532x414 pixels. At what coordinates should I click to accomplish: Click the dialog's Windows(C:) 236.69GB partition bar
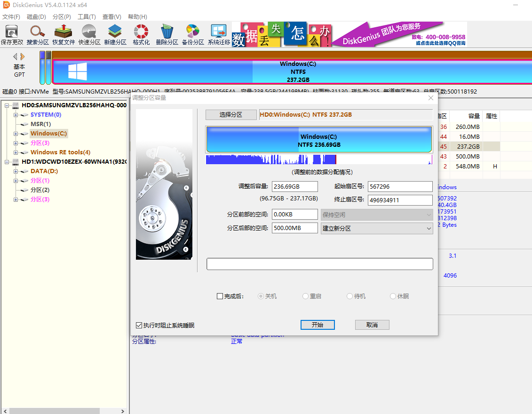point(319,139)
